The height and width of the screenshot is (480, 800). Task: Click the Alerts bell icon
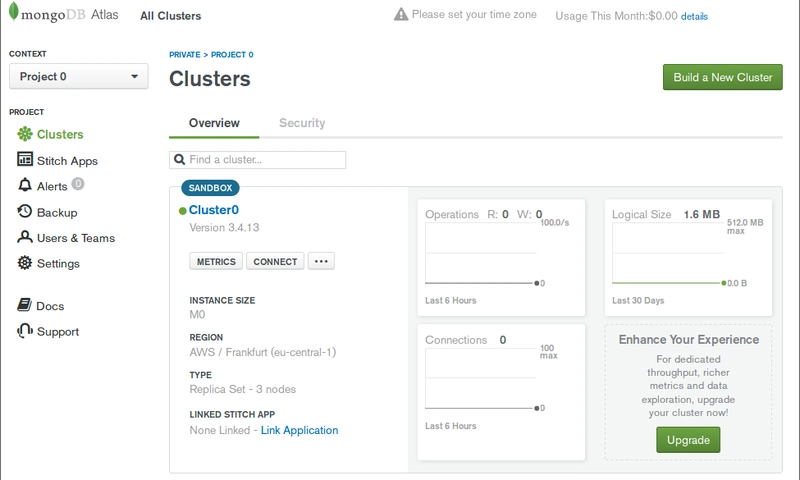(x=24, y=185)
